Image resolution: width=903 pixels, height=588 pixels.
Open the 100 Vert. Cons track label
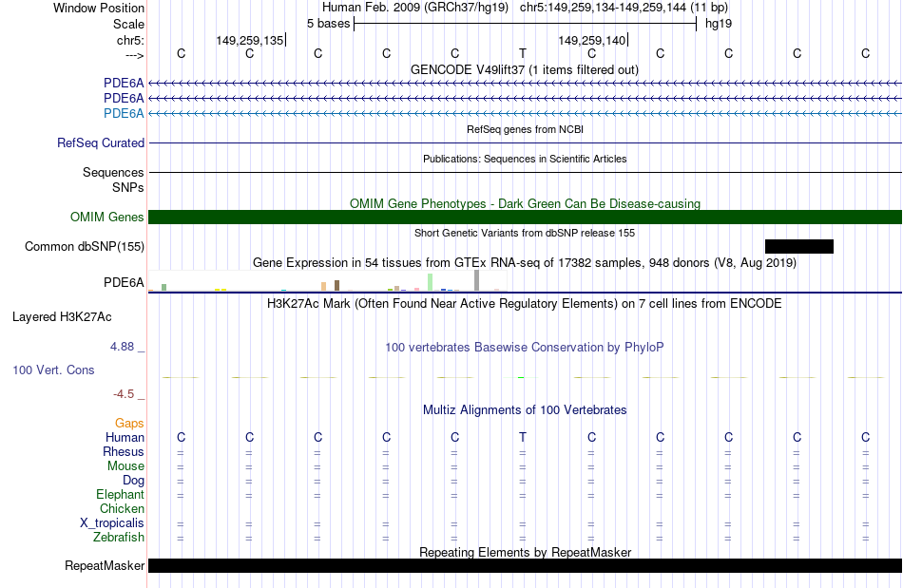[53, 370]
